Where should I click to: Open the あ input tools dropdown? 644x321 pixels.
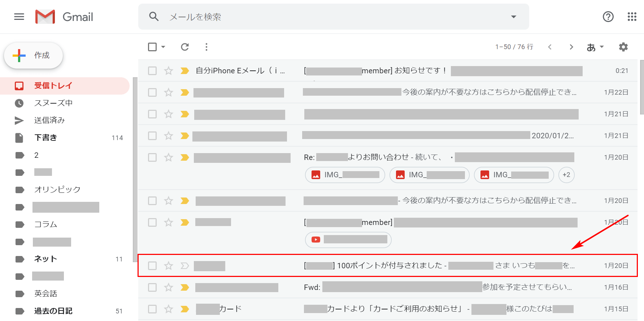tap(595, 47)
